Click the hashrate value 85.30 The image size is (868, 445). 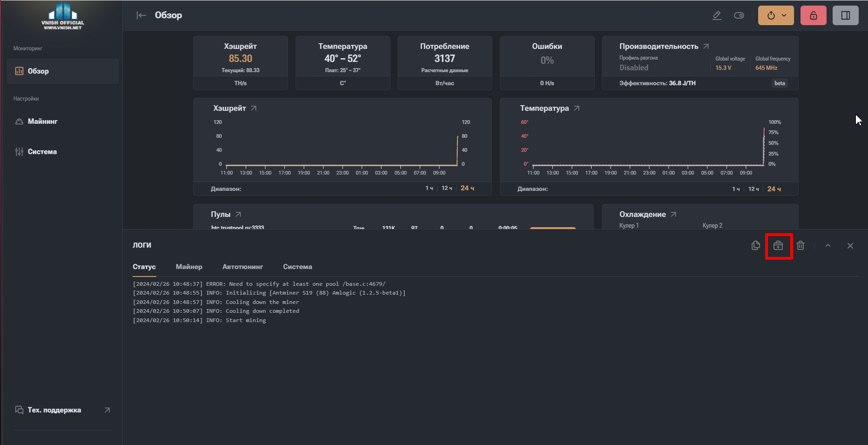click(x=240, y=59)
